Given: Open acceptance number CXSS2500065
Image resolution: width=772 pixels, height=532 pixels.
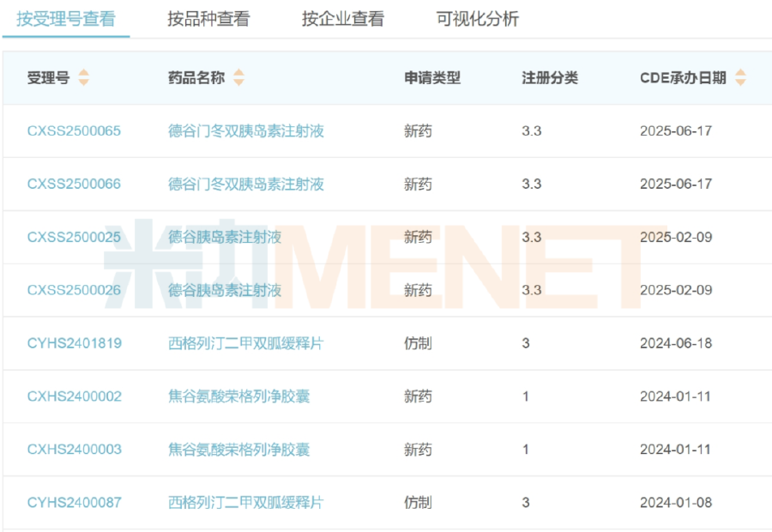Looking at the screenshot, I should 74,131.
